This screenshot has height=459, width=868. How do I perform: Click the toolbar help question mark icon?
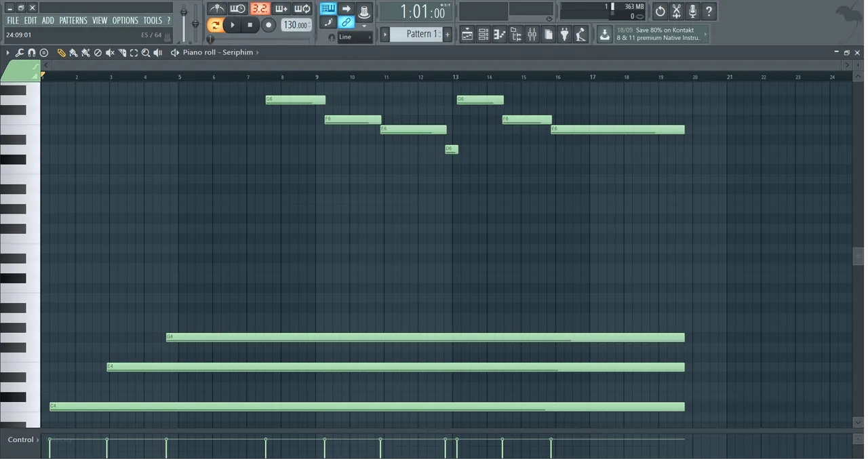[x=709, y=11]
